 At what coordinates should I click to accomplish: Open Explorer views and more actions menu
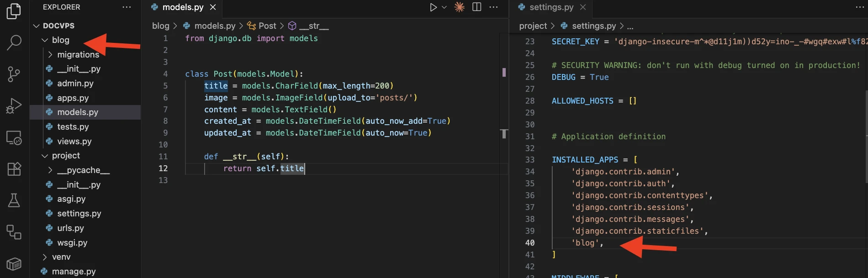[127, 7]
